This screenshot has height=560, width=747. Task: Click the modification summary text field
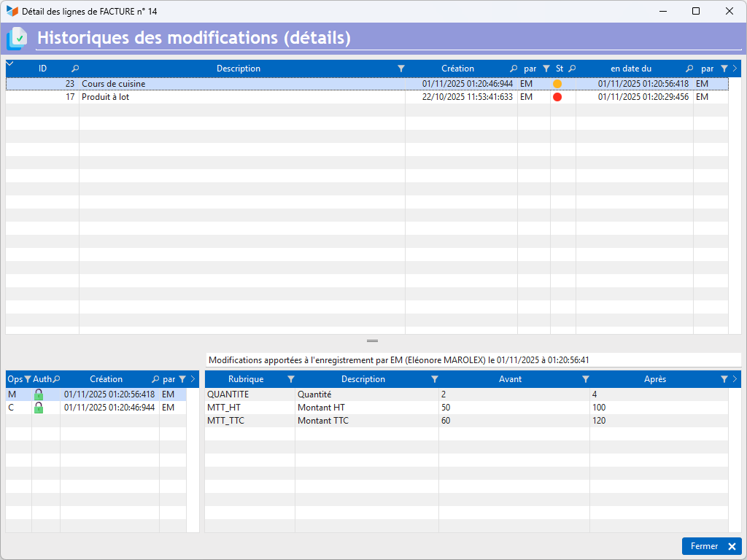[473, 359]
